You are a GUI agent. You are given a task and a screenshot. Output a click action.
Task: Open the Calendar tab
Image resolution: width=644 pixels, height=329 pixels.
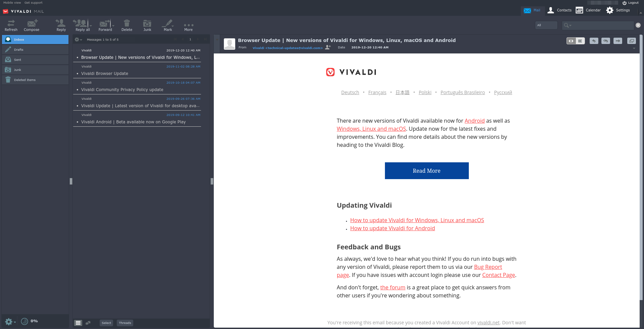click(x=588, y=10)
